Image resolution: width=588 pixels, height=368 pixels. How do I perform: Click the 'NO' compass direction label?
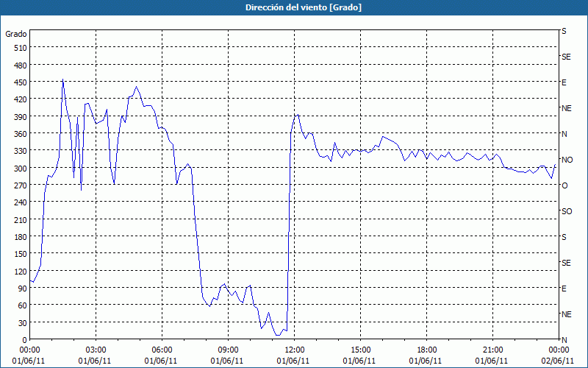(x=567, y=160)
